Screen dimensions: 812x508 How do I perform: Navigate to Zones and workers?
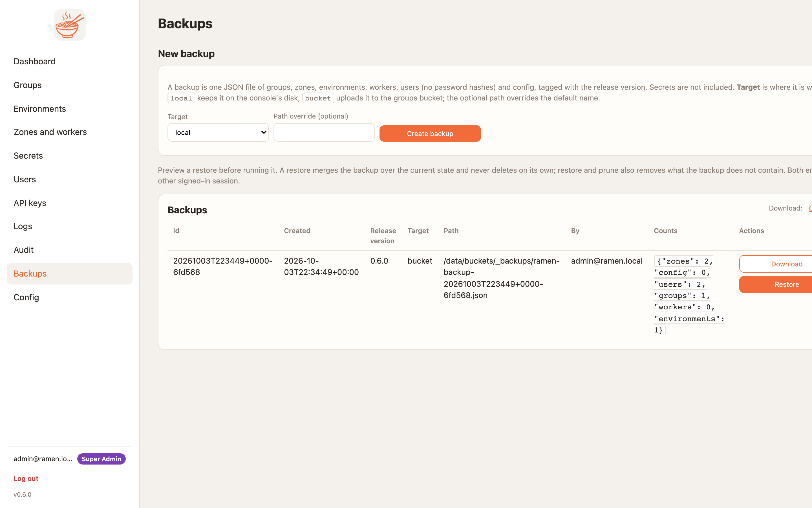(69, 132)
